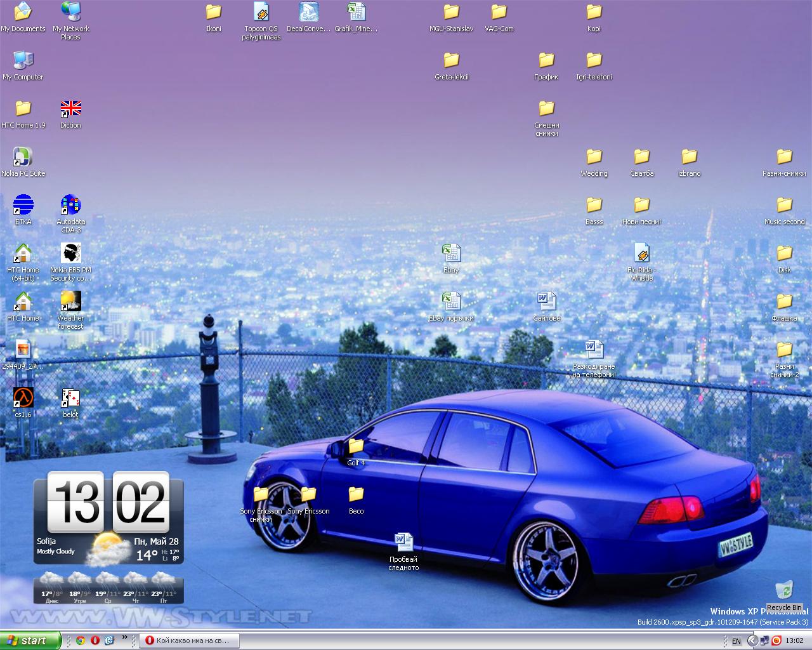Viewport: 812px width, 650px height.
Task: Click the Weather forecast desktop icon
Action: pos(70,302)
